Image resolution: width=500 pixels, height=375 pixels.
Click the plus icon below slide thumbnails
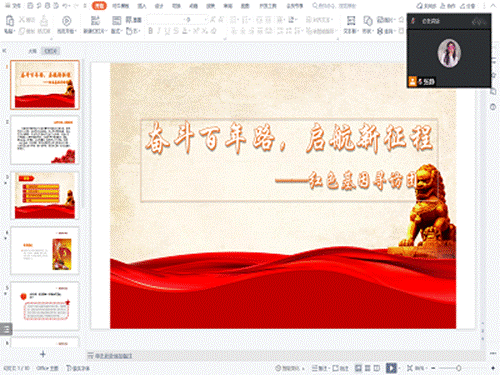[x=43, y=354]
